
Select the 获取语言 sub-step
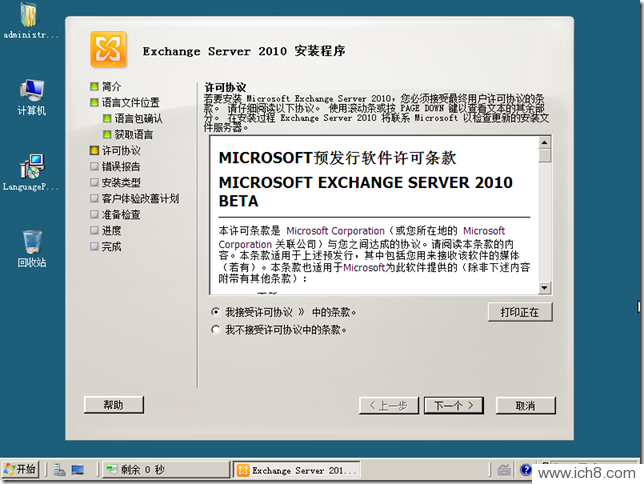click(x=128, y=134)
